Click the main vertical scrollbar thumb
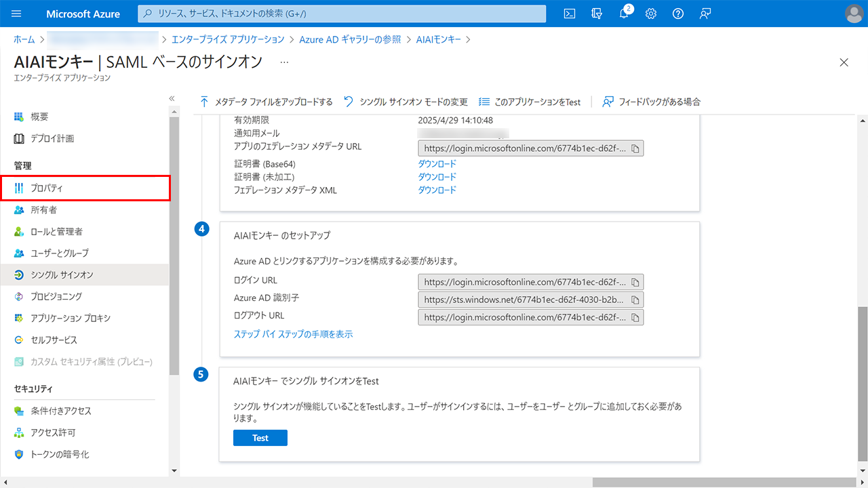This screenshot has height=488, width=868. pyautogui.click(x=862, y=385)
